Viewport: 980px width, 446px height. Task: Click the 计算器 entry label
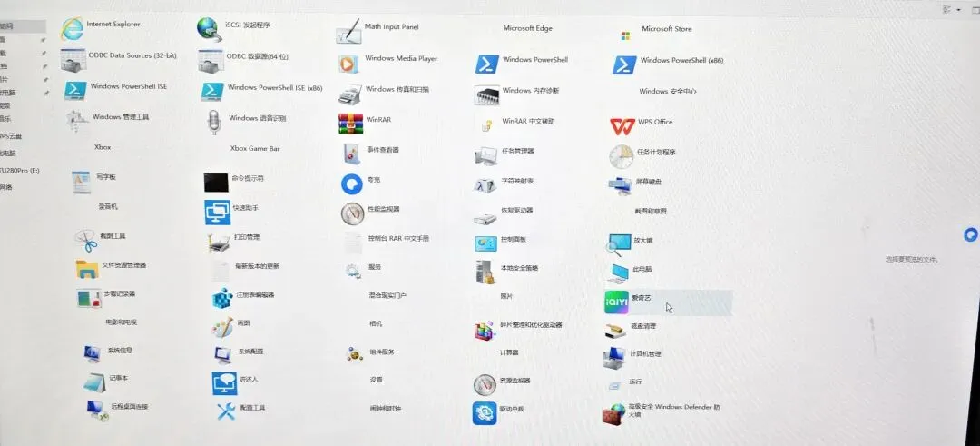point(509,352)
